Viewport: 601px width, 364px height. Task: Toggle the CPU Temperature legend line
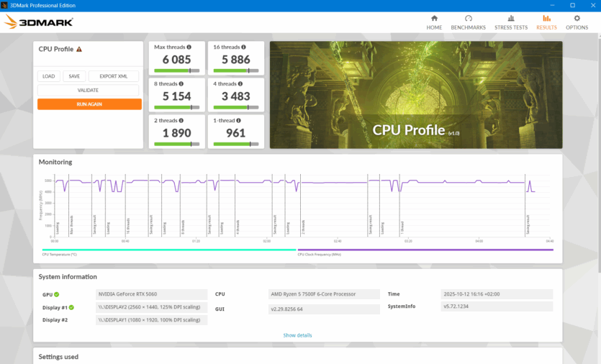168,250
